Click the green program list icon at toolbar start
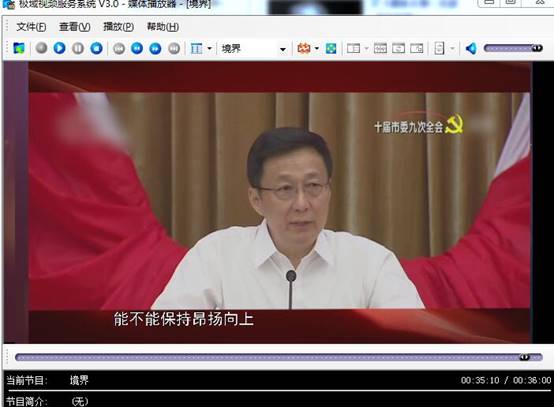This screenshot has height=407, width=554. (19, 48)
